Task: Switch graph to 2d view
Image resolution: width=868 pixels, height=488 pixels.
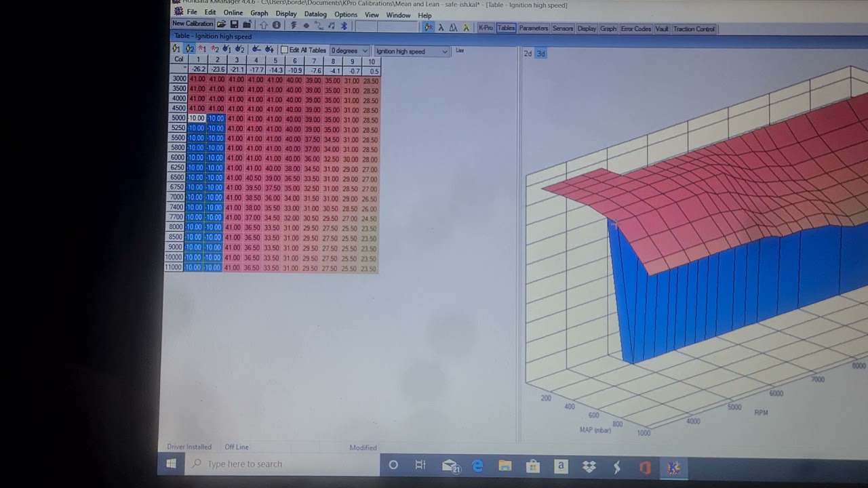Action: pyautogui.click(x=528, y=54)
